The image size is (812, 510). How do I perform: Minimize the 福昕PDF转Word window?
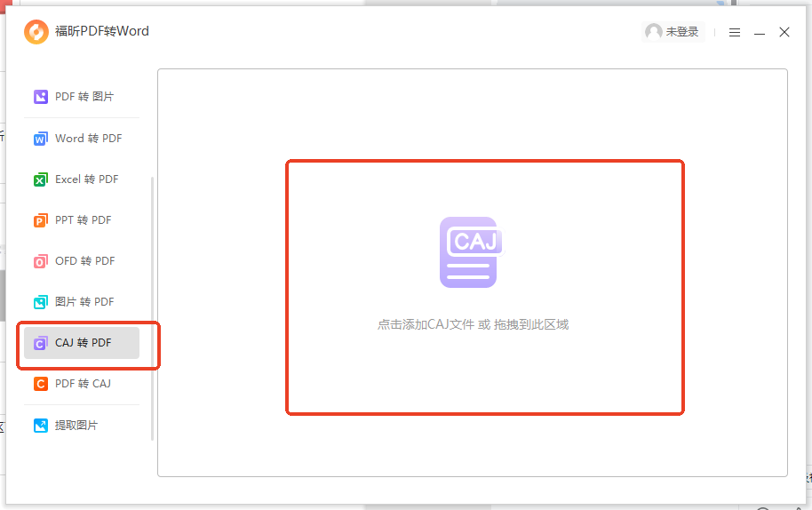pos(760,33)
